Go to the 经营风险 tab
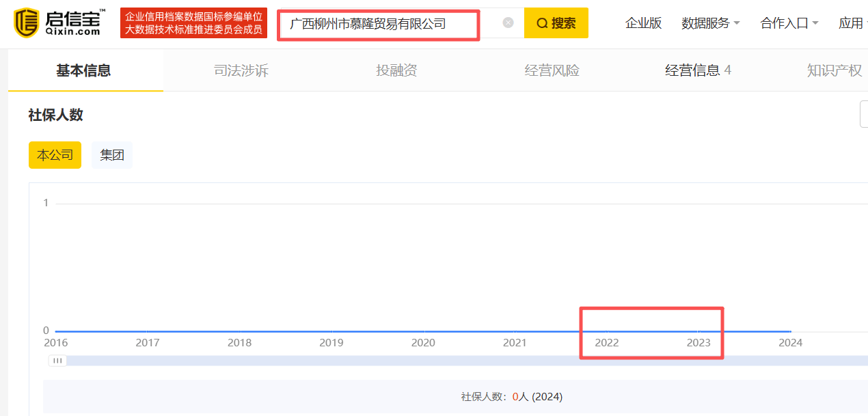The width and height of the screenshot is (868, 416). pos(552,70)
